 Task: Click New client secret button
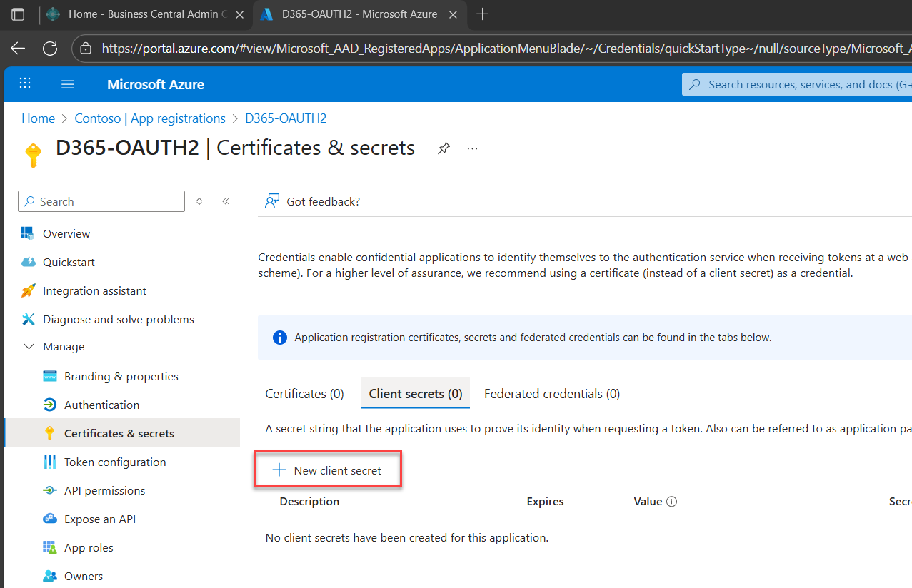tap(328, 470)
